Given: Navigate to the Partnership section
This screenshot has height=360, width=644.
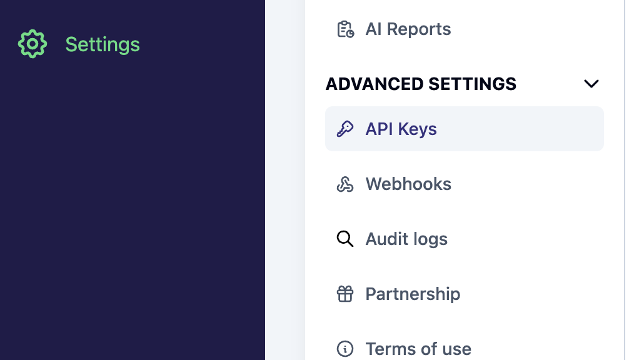Looking at the screenshot, I should click(413, 294).
